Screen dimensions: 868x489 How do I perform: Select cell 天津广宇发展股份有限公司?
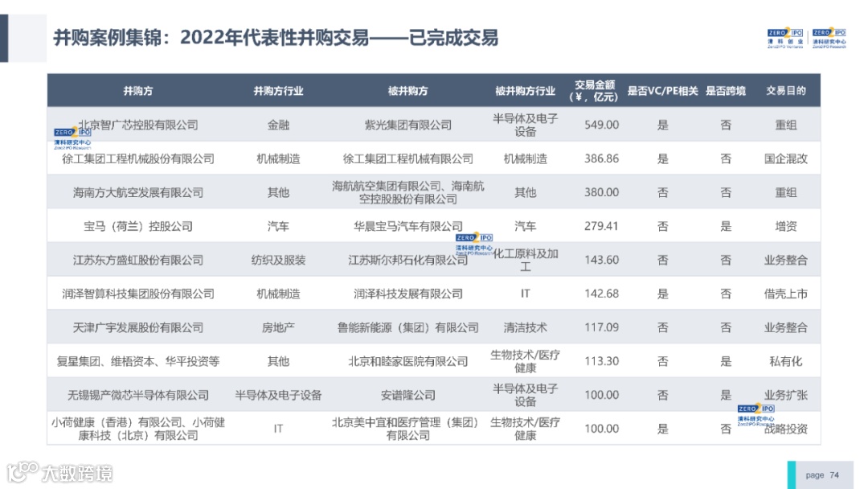(x=138, y=327)
